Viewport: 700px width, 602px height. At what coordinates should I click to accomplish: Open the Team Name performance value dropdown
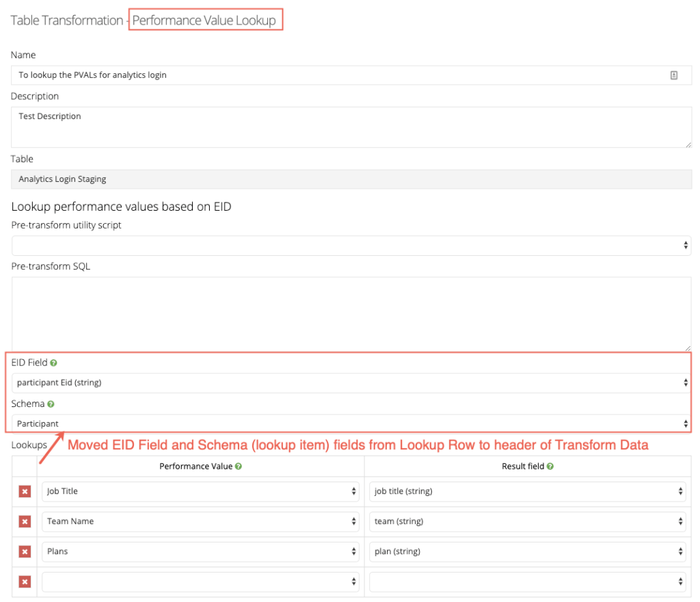[x=200, y=521]
